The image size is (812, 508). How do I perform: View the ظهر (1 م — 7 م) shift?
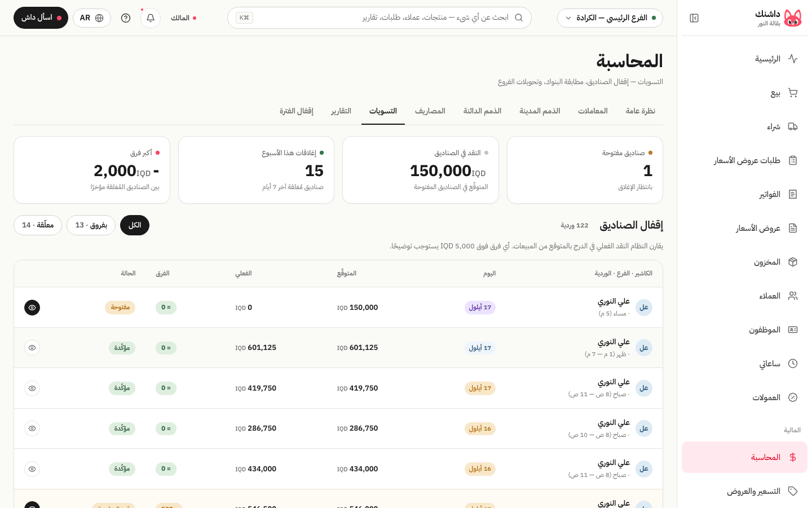pos(32,348)
